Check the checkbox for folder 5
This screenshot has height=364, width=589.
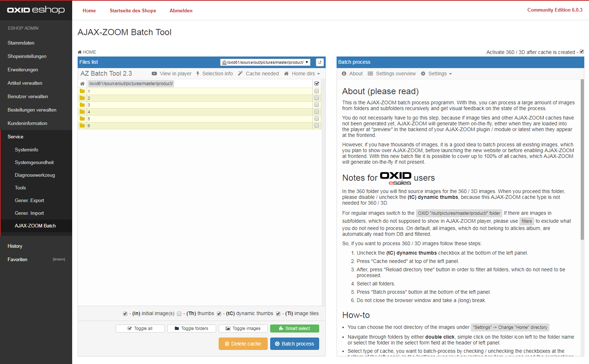click(317, 119)
